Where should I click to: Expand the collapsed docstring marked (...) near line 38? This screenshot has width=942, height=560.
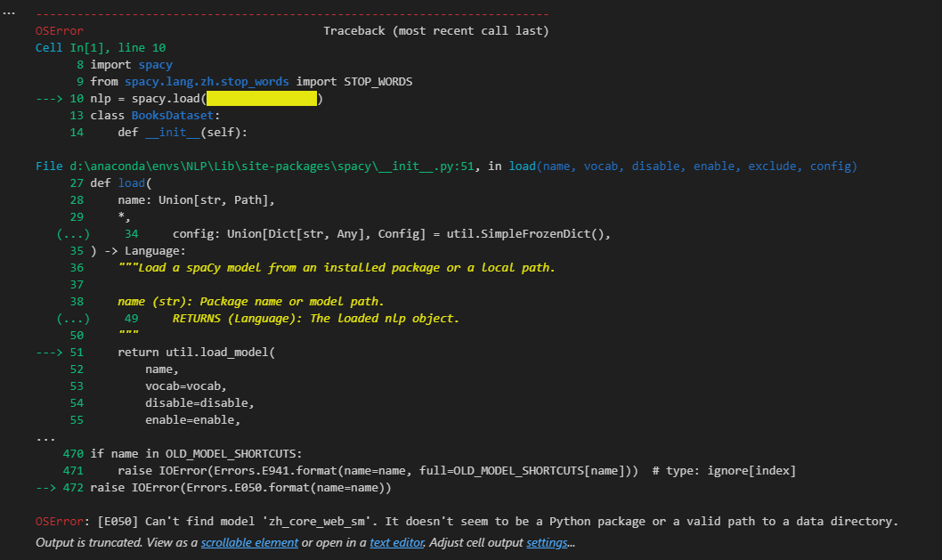(x=73, y=318)
